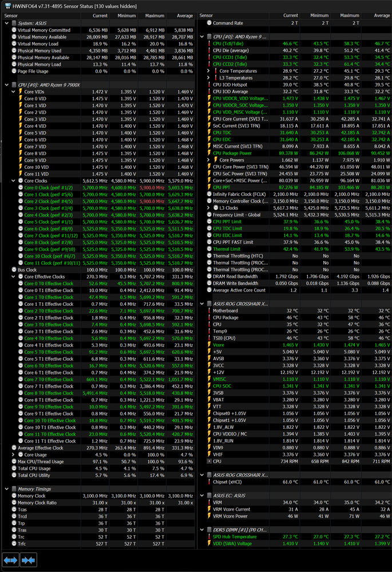
Task: Click the icon beside Total CPU Usage
Action: (14, 468)
